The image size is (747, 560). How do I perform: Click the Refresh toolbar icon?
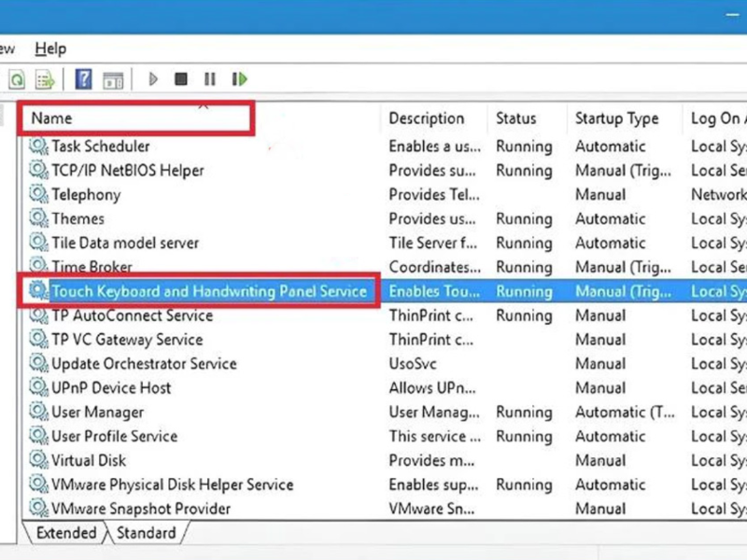[x=16, y=79]
